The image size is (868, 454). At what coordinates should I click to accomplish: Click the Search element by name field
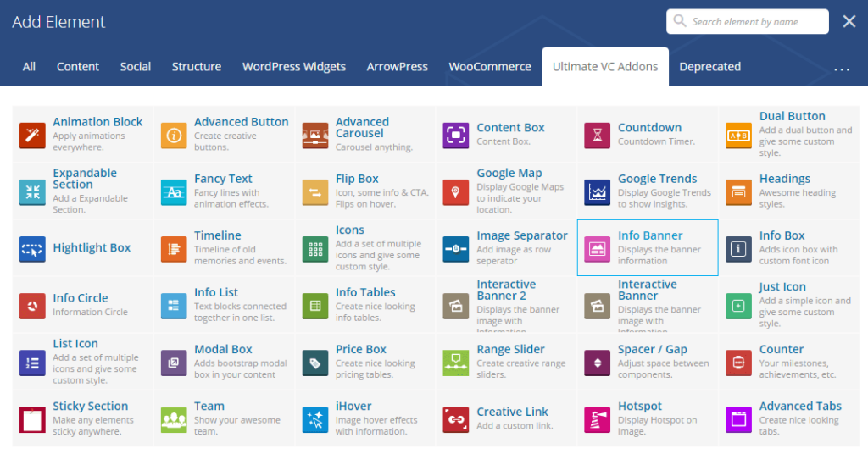[748, 21]
